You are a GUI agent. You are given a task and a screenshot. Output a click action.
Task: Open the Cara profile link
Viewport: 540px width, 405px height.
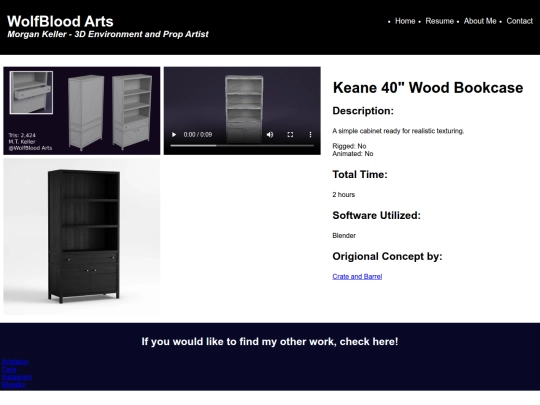(9, 369)
